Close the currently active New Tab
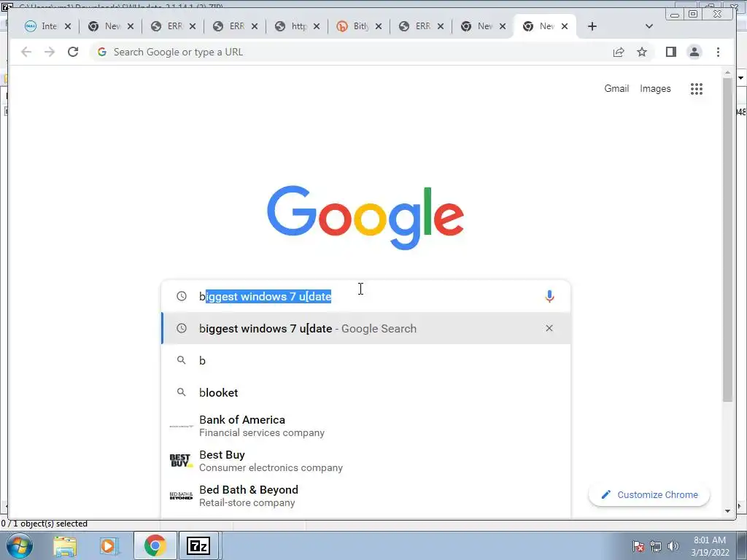The height and width of the screenshot is (560, 747). (565, 26)
